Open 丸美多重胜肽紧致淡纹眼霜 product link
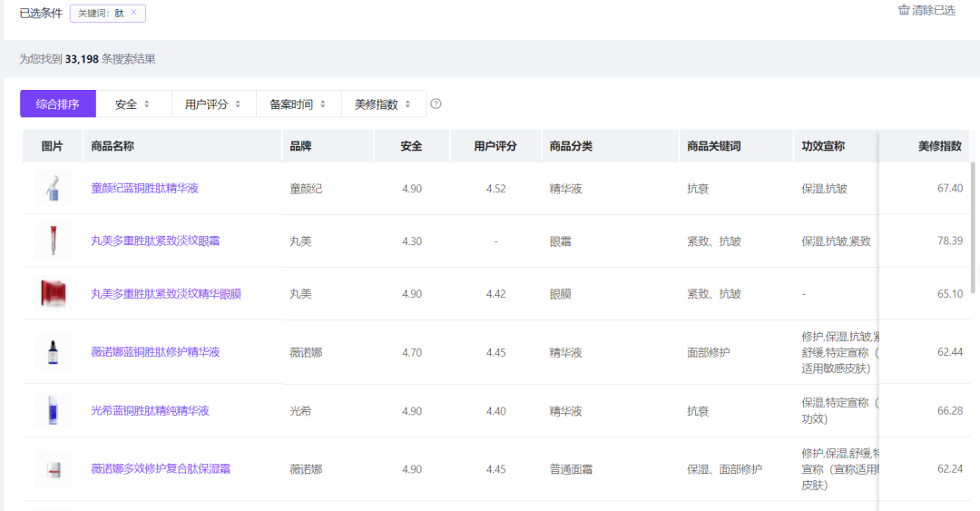The width and height of the screenshot is (980, 511). [x=155, y=241]
